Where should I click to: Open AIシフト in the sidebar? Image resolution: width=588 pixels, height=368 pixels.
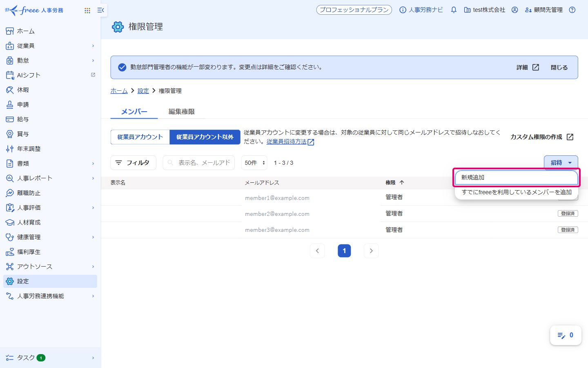click(50, 75)
